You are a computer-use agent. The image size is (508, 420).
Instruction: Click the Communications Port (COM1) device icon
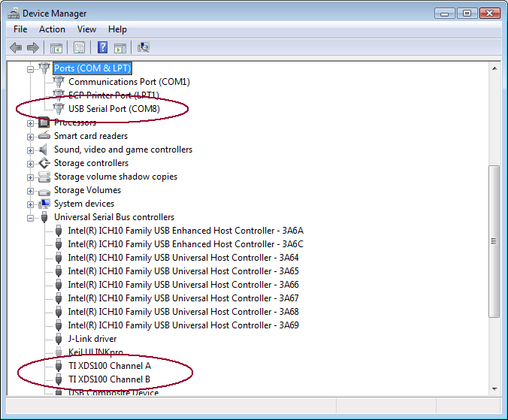(x=59, y=82)
